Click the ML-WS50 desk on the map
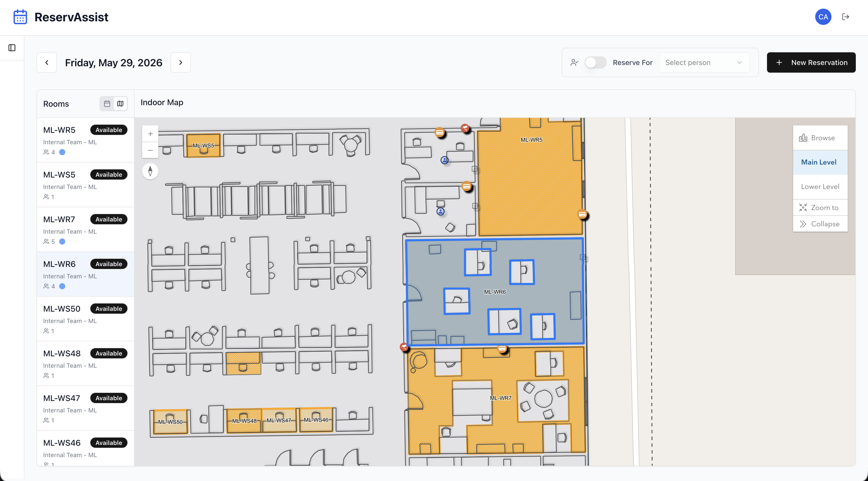The height and width of the screenshot is (481, 868). [170, 422]
